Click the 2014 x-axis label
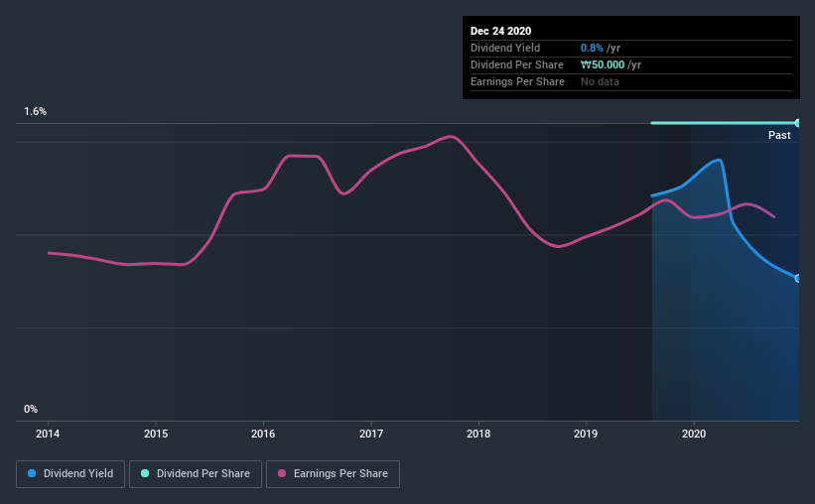 click(48, 434)
